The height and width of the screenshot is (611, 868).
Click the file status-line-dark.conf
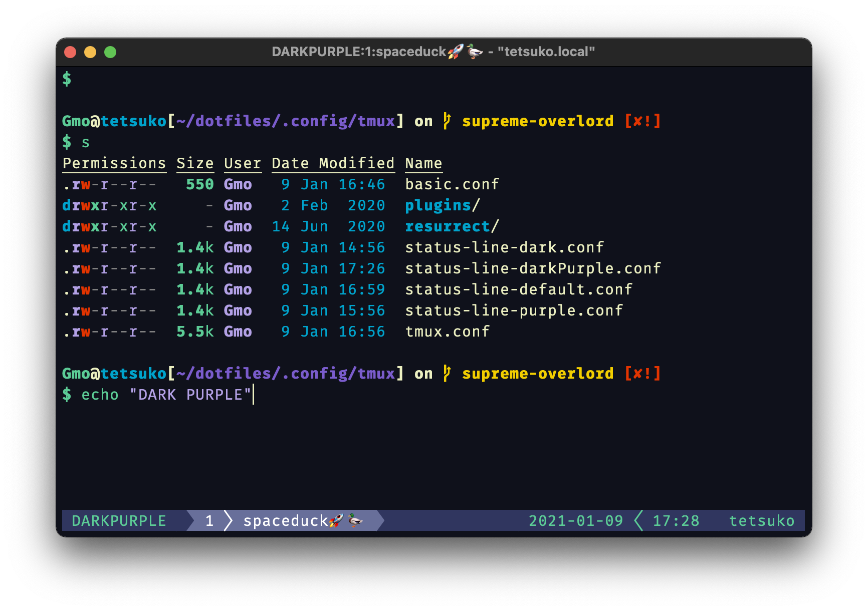coord(504,247)
